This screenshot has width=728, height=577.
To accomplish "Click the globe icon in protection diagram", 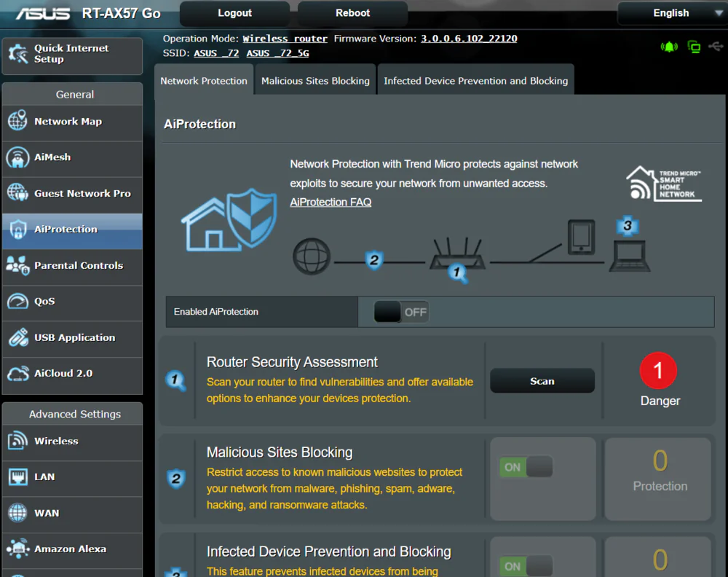I will click(312, 256).
